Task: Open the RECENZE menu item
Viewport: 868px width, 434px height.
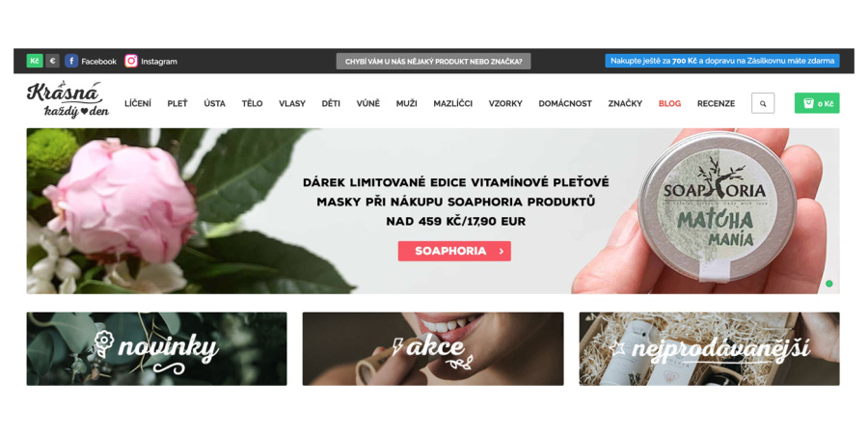Action: coord(716,103)
